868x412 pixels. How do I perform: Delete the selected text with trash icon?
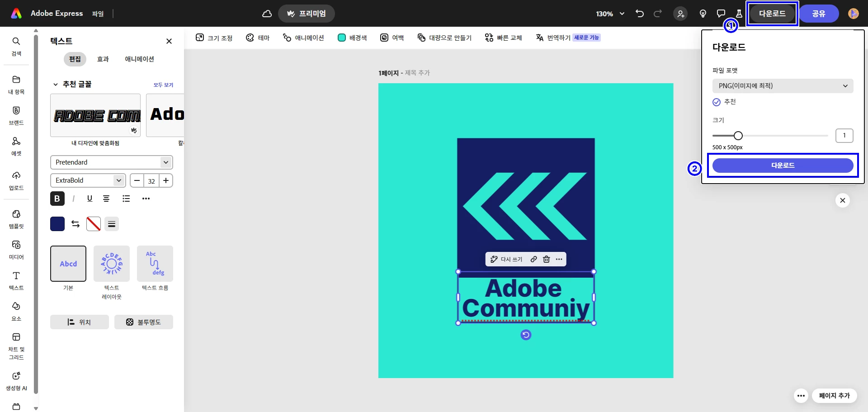click(547, 259)
